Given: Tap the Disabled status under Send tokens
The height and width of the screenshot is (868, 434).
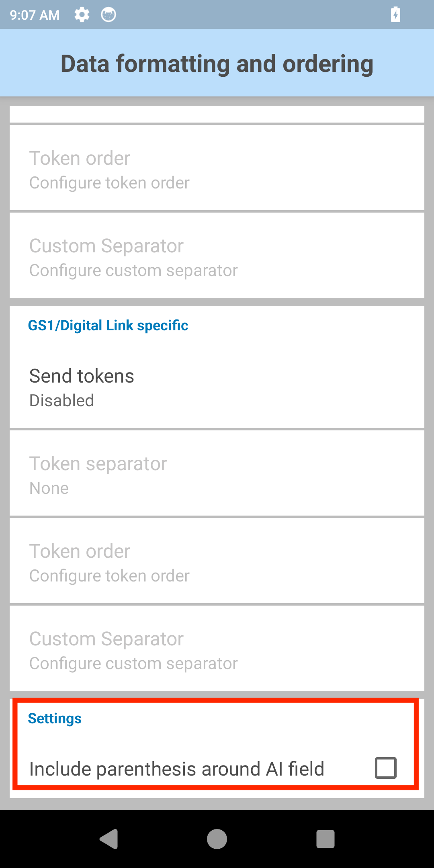Looking at the screenshot, I should (62, 401).
